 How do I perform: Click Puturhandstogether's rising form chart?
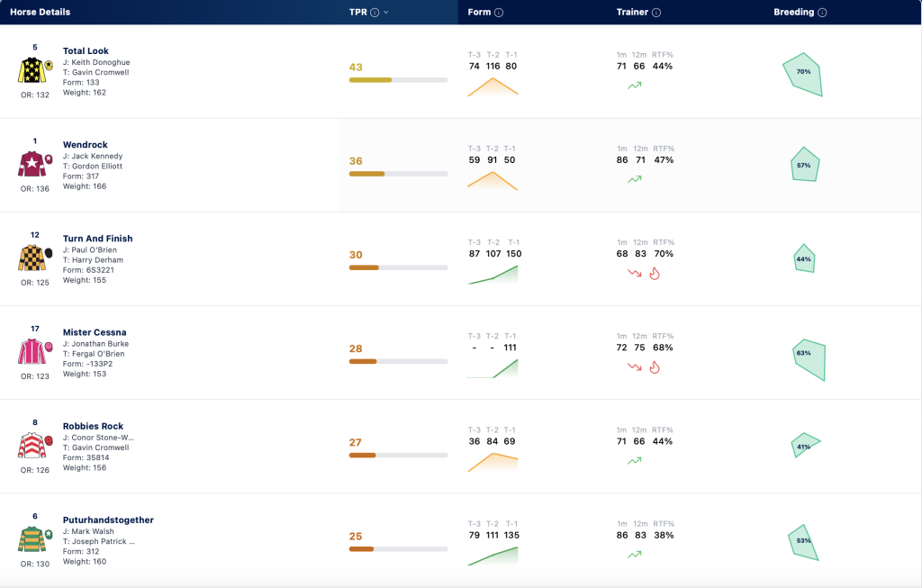point(493,556)
